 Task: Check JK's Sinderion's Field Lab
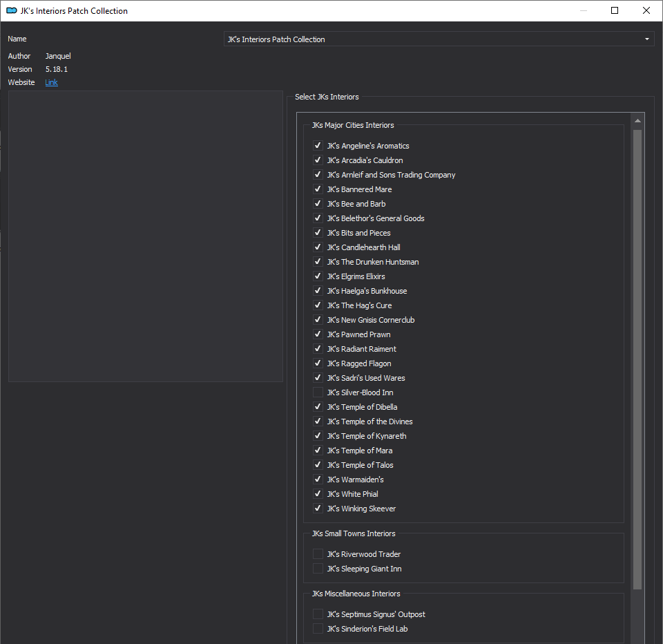(318, 628)
